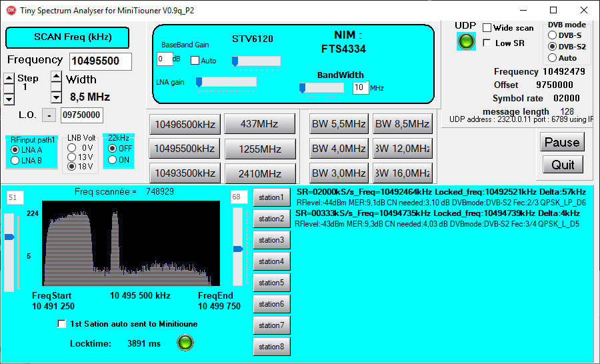This screenshot has height=364, width=600.
Task: Select the DVB-S mode radio button
Action: (552, 35)
